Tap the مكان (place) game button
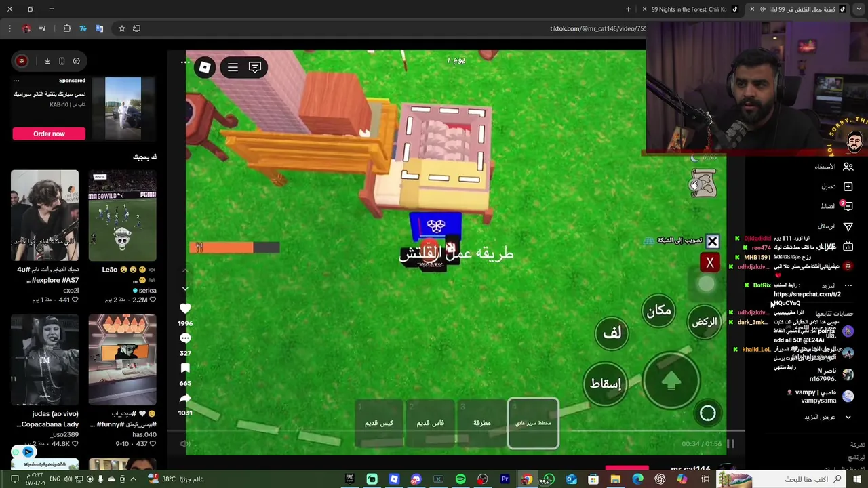 [x=658, y=310]
